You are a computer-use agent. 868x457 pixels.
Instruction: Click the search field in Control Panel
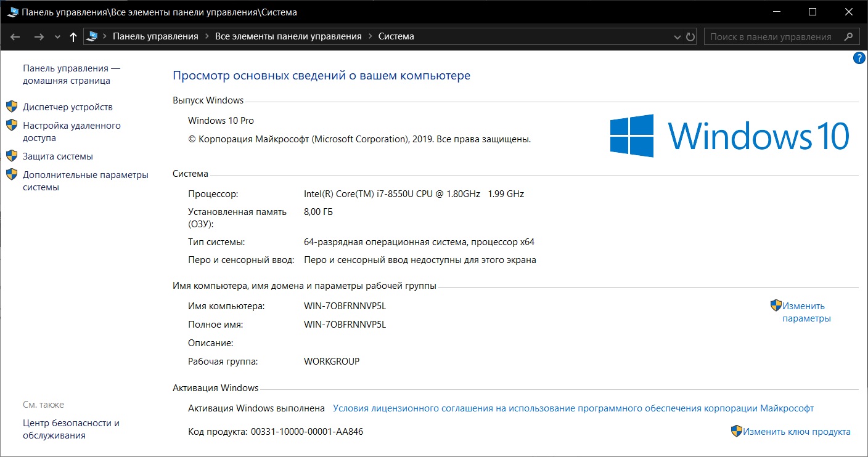782,36
